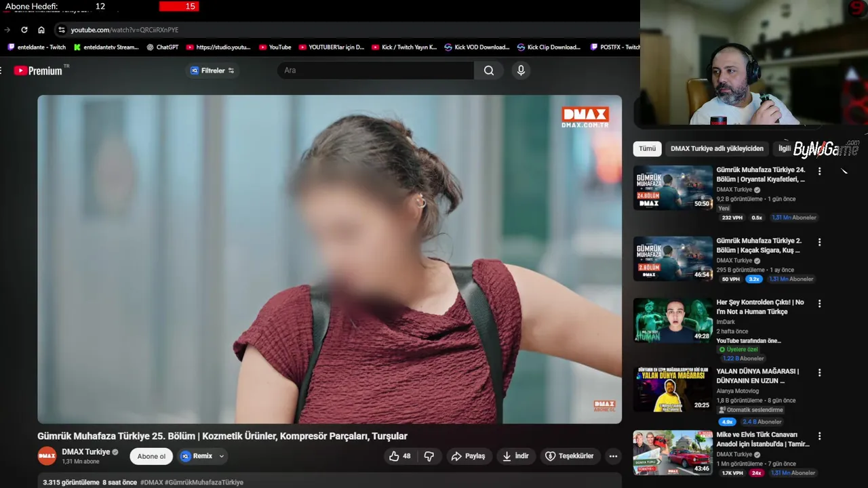Click the Abone ol subscribe button
Image resolution: width=868 pixels, height=488 pixels.
(151, 456)
